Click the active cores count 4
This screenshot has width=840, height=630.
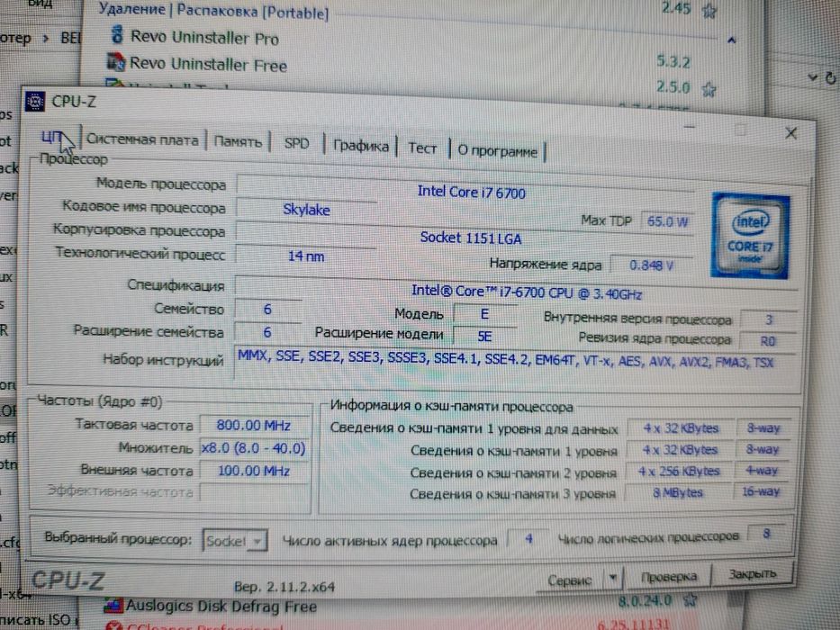tap(528, 538)
